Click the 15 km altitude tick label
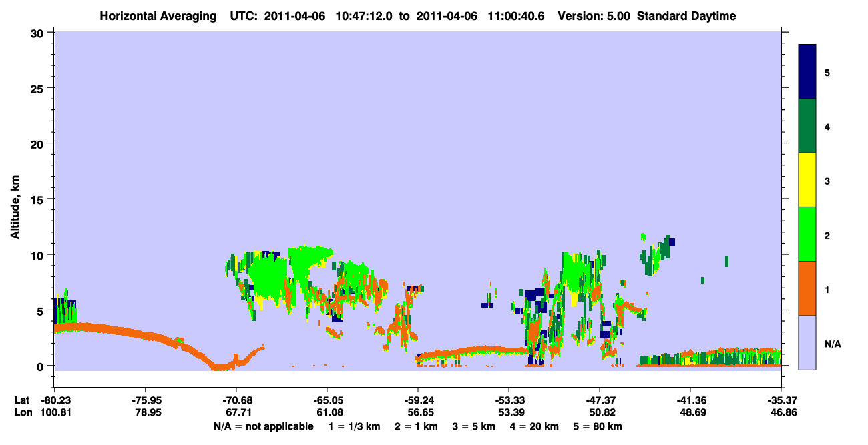Screen dimensions: 868x445 point(39,199)
